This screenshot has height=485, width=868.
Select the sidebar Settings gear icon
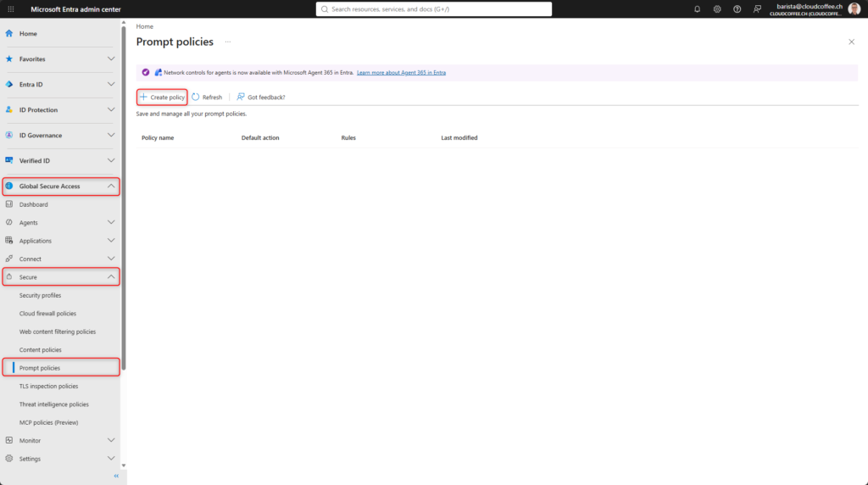[x=8, y=459]
